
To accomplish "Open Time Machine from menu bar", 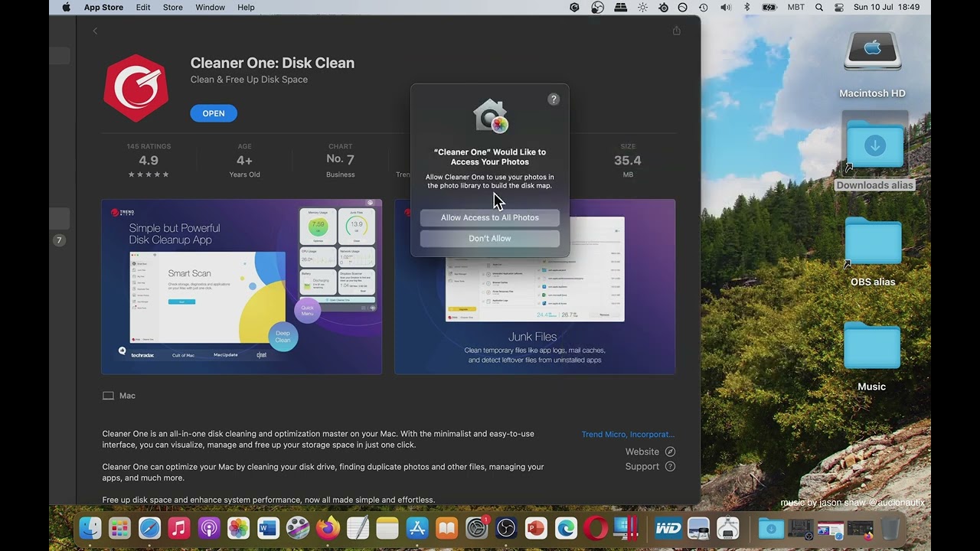I will tap(703, 7).
